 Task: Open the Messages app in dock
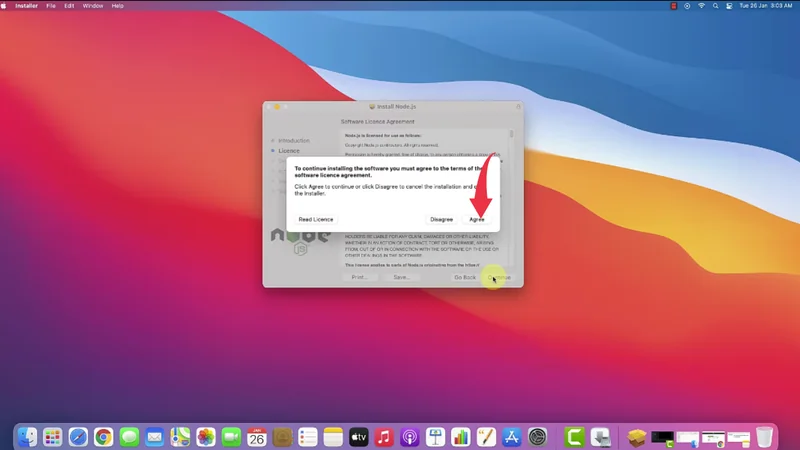point(129,437)
